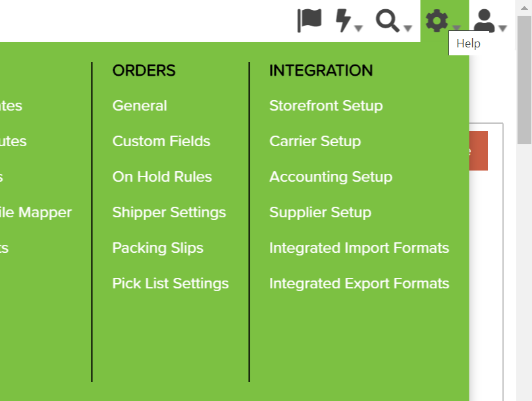532x401 pixels.
Task: Open General under Orders
Action: (140, 105)
